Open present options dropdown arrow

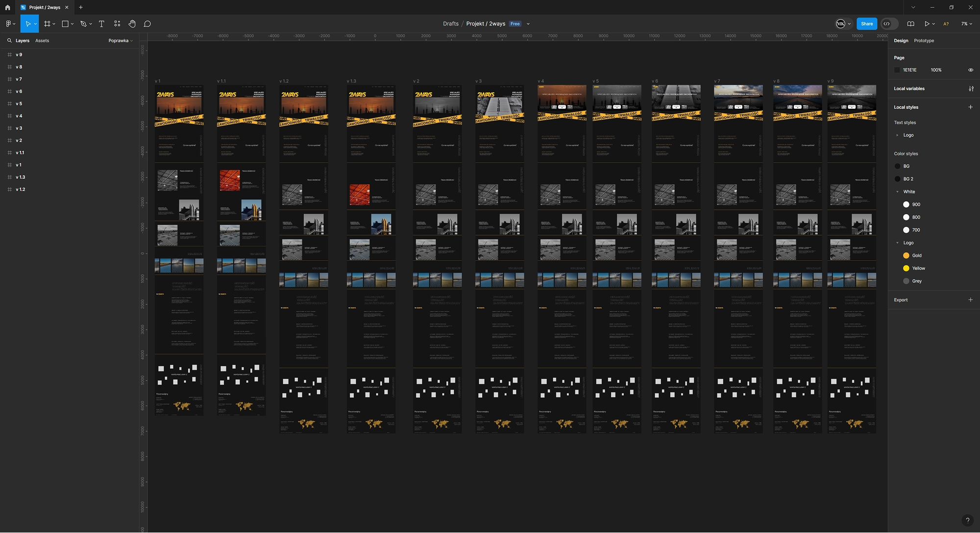point(933,24)
